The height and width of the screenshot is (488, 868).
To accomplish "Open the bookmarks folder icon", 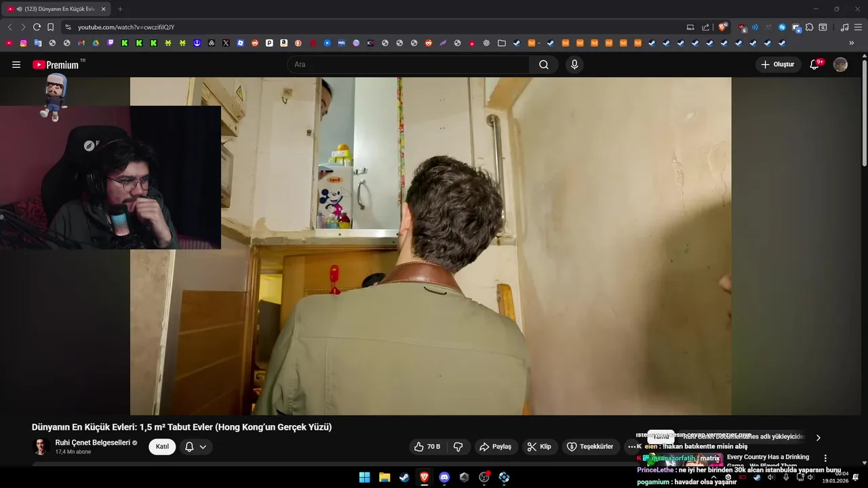I will coord(502,43).
